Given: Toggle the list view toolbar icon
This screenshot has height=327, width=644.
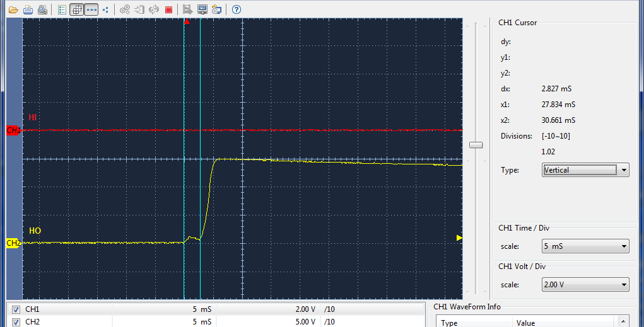Looking at the screenshot, I should (x=62, y=9).
